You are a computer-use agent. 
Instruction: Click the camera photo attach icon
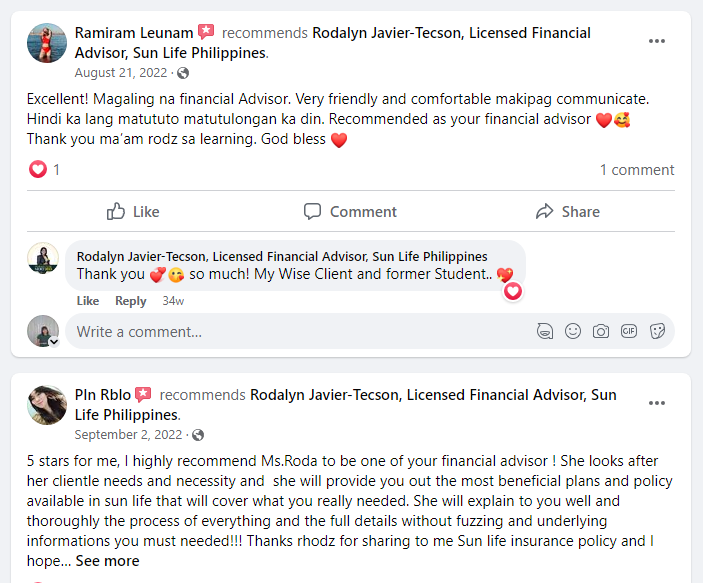[x=601, y=331]
